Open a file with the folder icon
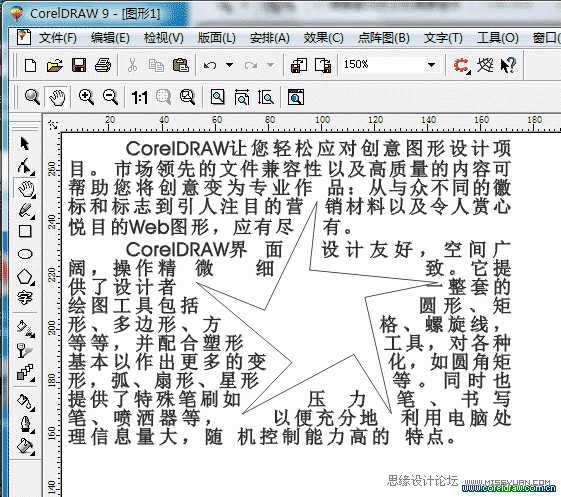Image resolution: width=561 pixels, height=497 pixels. click(x=55, y=65)
